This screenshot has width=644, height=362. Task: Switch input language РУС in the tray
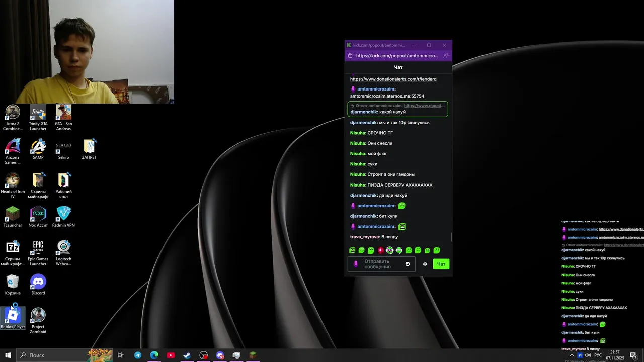click(598, 355)
